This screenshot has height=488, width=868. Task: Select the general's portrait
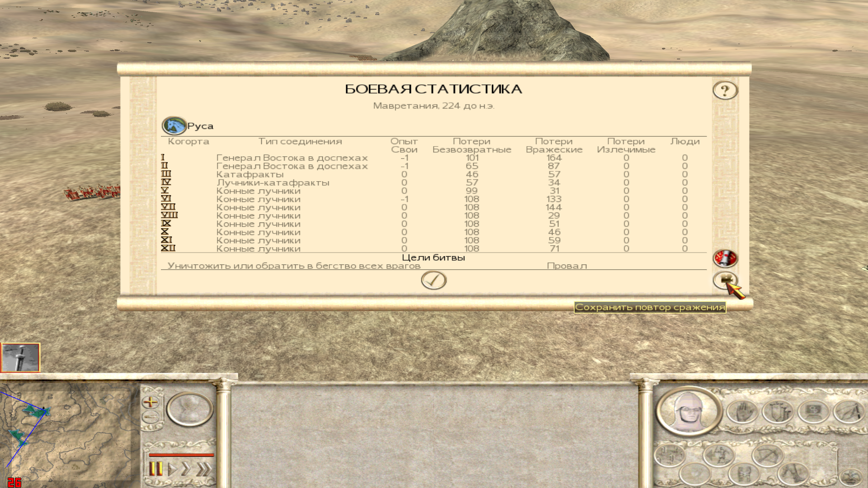689,412
